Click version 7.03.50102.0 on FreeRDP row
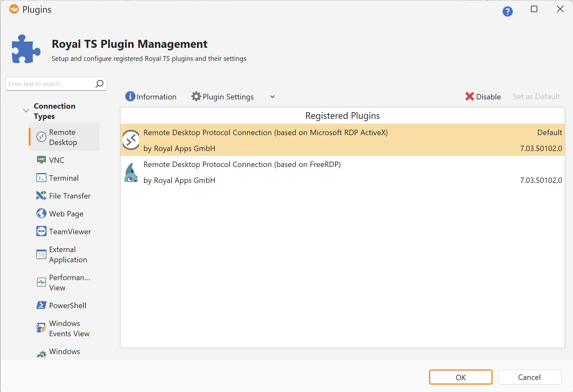The height and width of the screenshot is (392, 573). (x=541, y=180)
